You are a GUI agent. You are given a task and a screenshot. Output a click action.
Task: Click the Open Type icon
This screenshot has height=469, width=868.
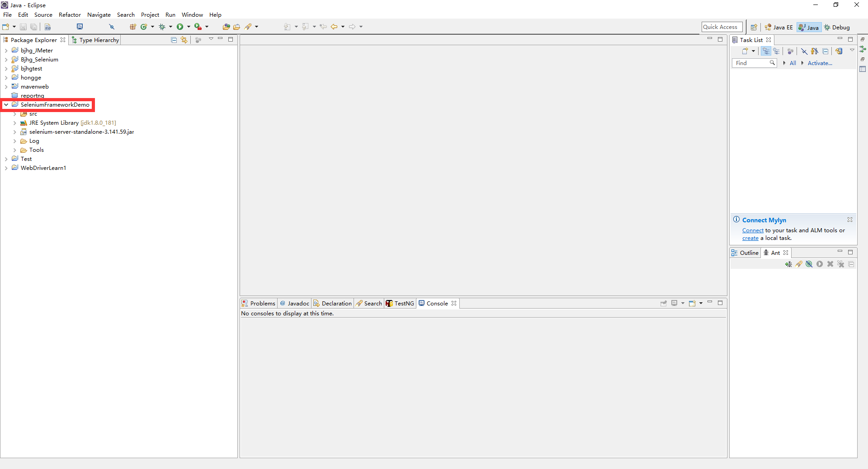point(226,27)
